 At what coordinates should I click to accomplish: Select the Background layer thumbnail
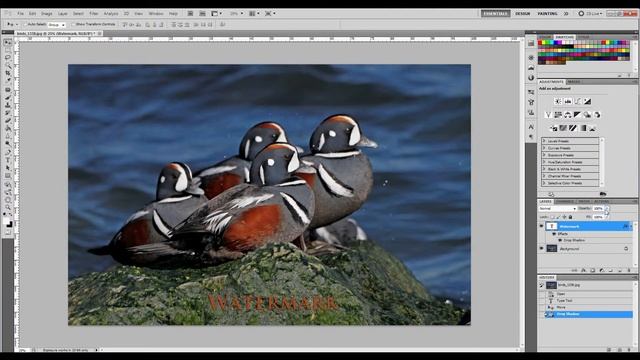pos(551,249)
